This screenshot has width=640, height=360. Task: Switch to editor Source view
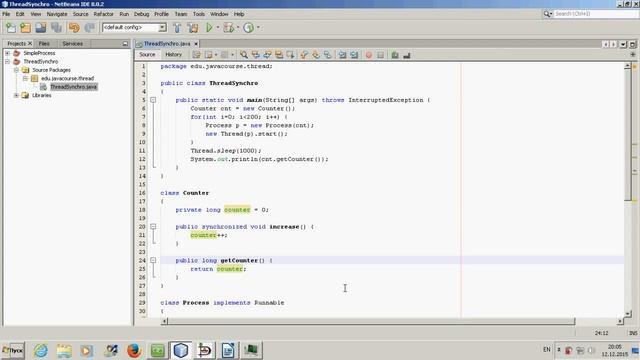tap(147, 55)
